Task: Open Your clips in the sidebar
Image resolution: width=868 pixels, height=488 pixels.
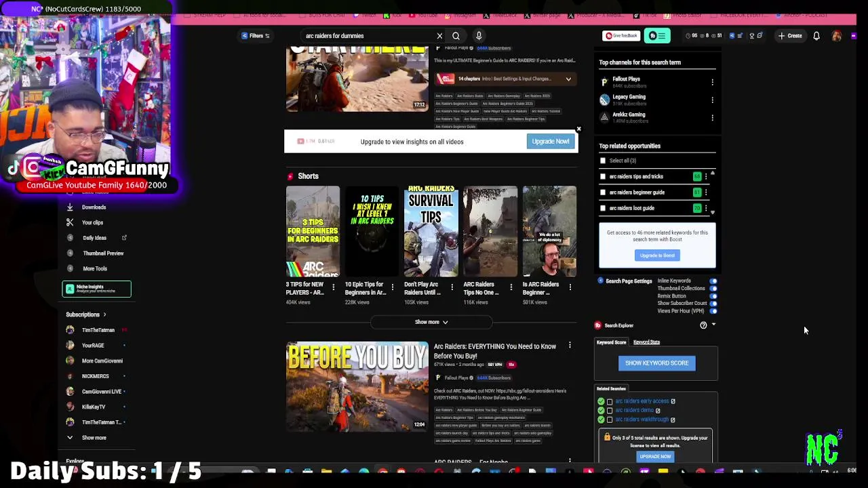Action: point(93,222)
